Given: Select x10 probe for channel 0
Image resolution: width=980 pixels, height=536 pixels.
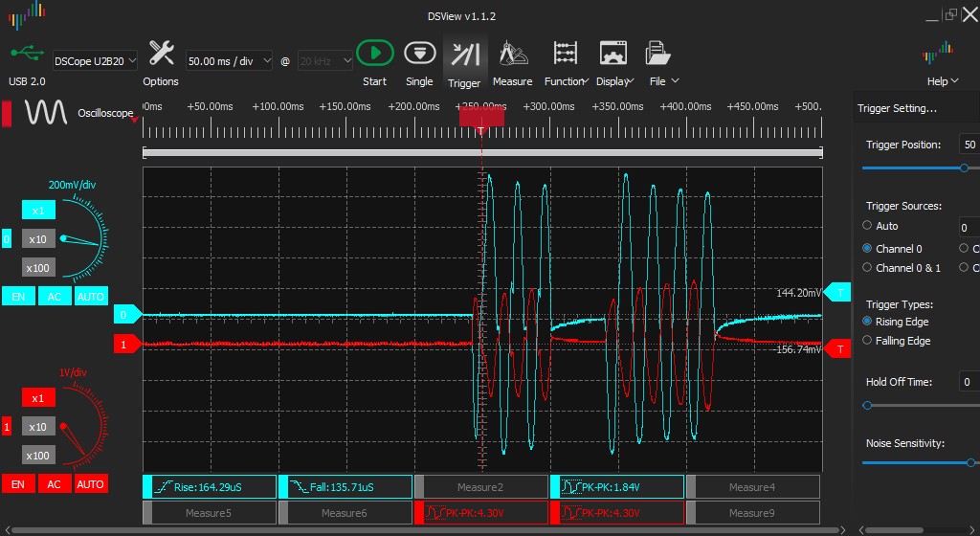Looking at the screenshot, I should click(38, 239).
